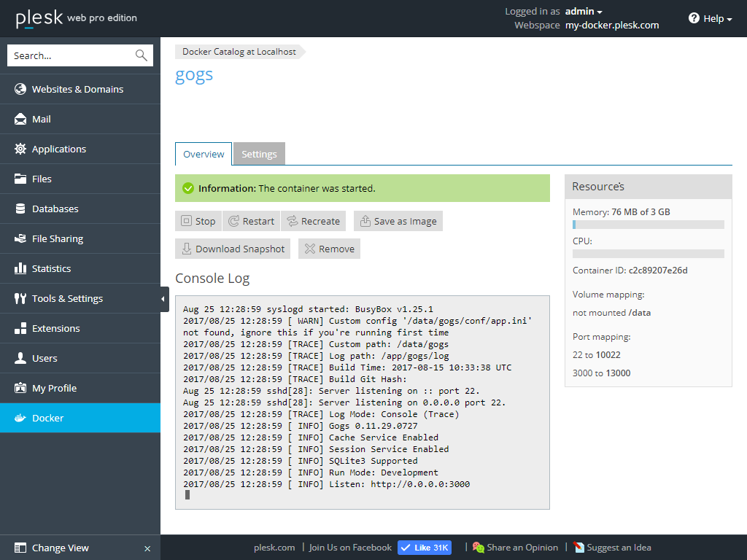Click the search magnifier icon

(x=141, y=55)
